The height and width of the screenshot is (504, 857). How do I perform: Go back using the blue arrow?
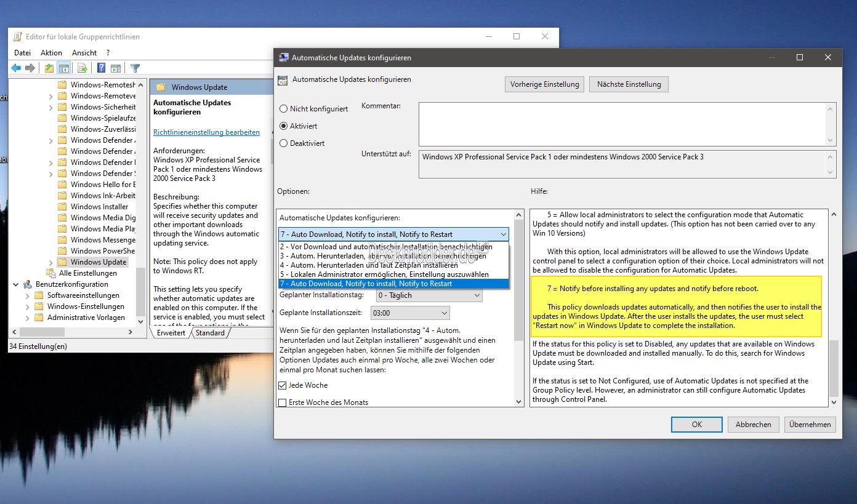click(x=16, y=68)
